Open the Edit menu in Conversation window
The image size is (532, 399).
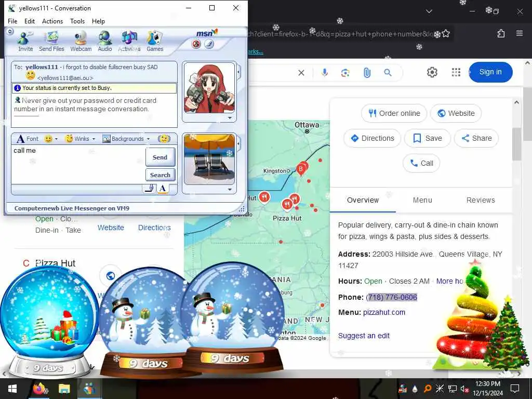click(30, 21)
